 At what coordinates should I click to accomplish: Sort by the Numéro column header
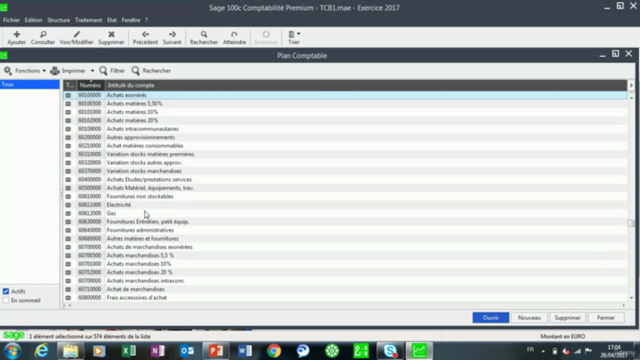90,85
